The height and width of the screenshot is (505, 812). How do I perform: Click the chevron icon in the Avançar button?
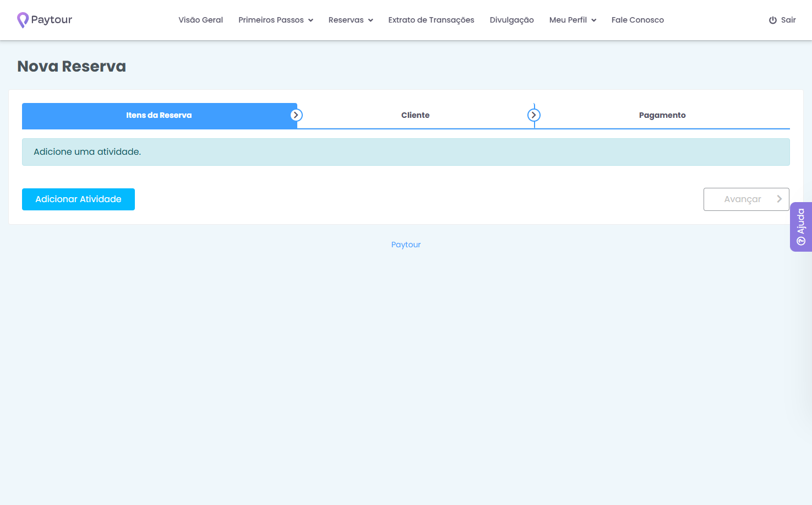click(779, 199)
